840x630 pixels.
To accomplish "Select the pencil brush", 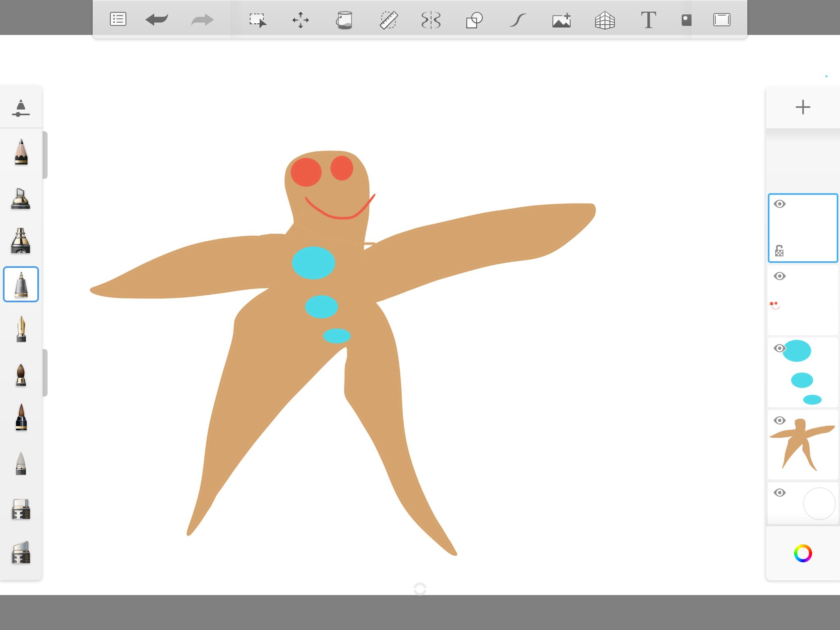I will pos(21,152).
